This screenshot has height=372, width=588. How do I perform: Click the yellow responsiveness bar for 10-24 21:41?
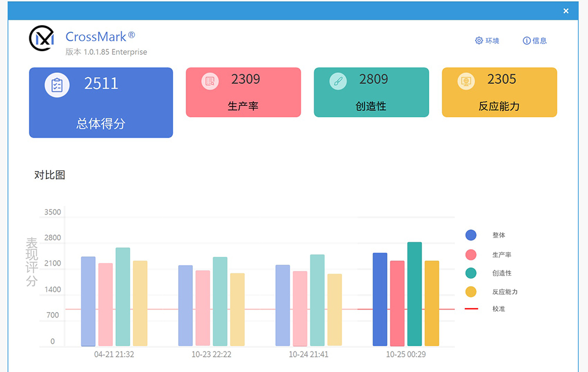[x=335, y=310]
